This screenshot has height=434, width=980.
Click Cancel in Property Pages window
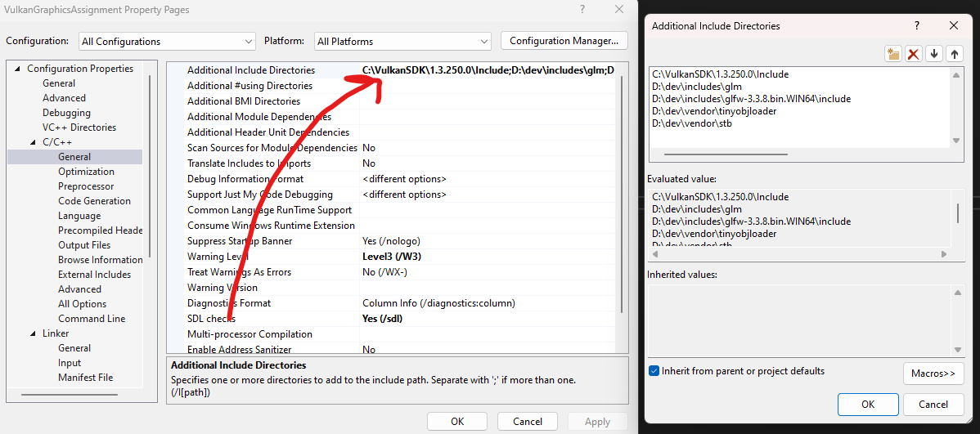point(527,422)
